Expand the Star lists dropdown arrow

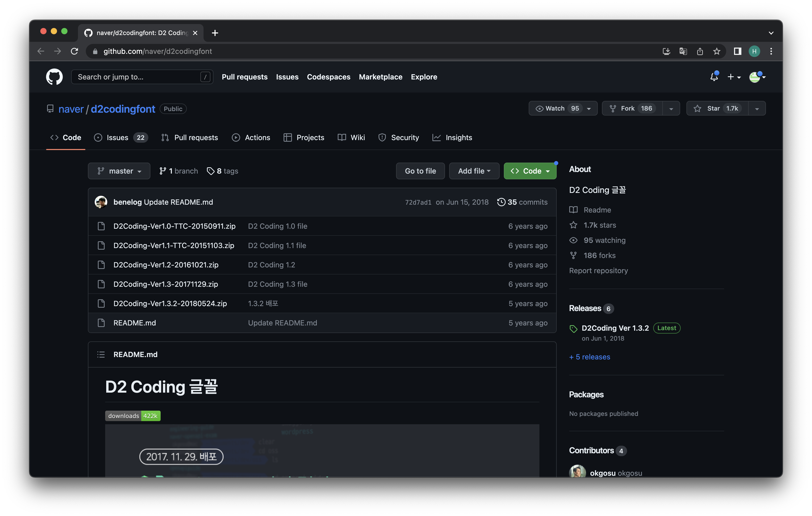tap(757, 108)
